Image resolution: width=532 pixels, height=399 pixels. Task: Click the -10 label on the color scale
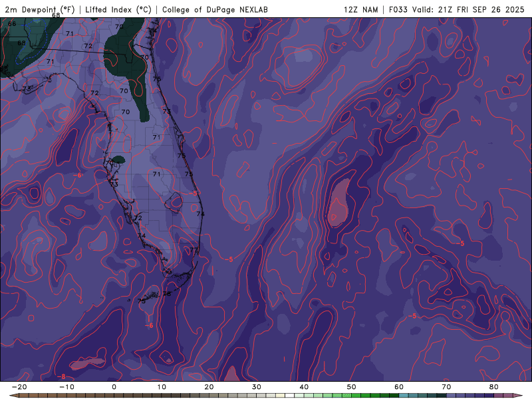click(x=66, y=387)
